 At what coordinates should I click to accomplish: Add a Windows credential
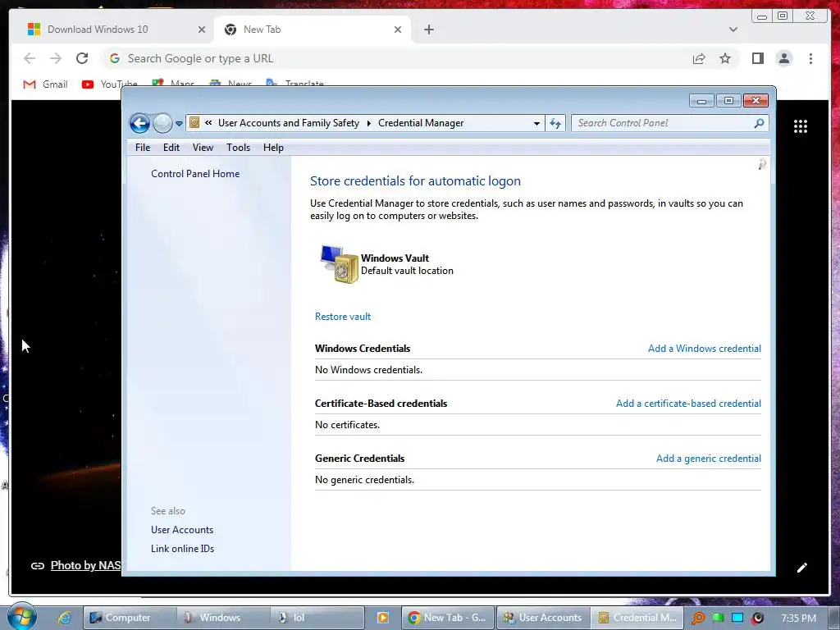point(705,348)
